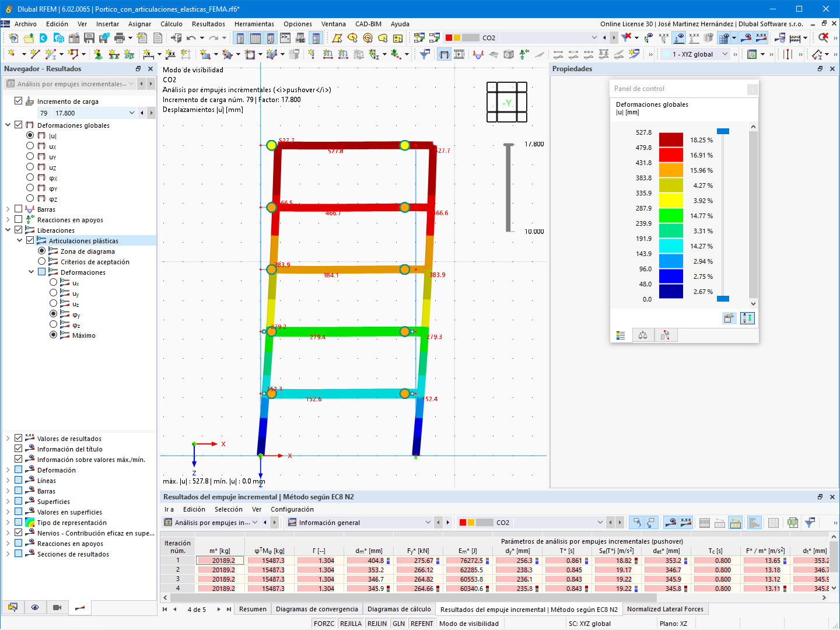The height and width of the screenshot is (630, 840).
Task: Open the Archivo menu
Action: tap(26, 24)
